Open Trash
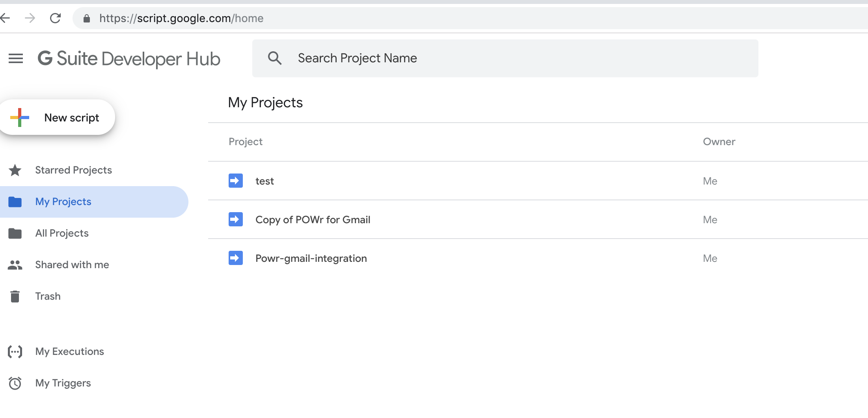The image size is (868, 418). [48, 296]
